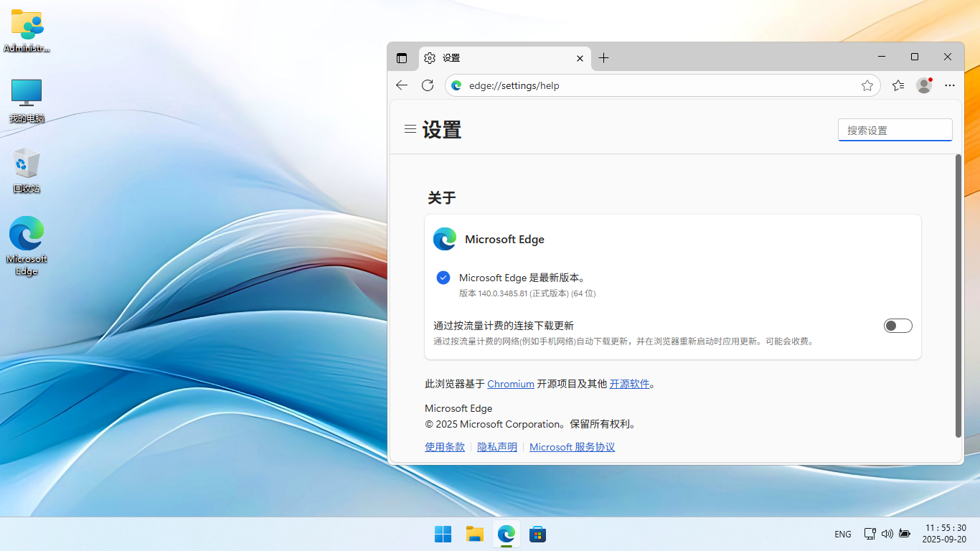This screenshot has height=551, width=980.
Task: Click Edge icon in taskbar
Action: [x=507, y=534]
